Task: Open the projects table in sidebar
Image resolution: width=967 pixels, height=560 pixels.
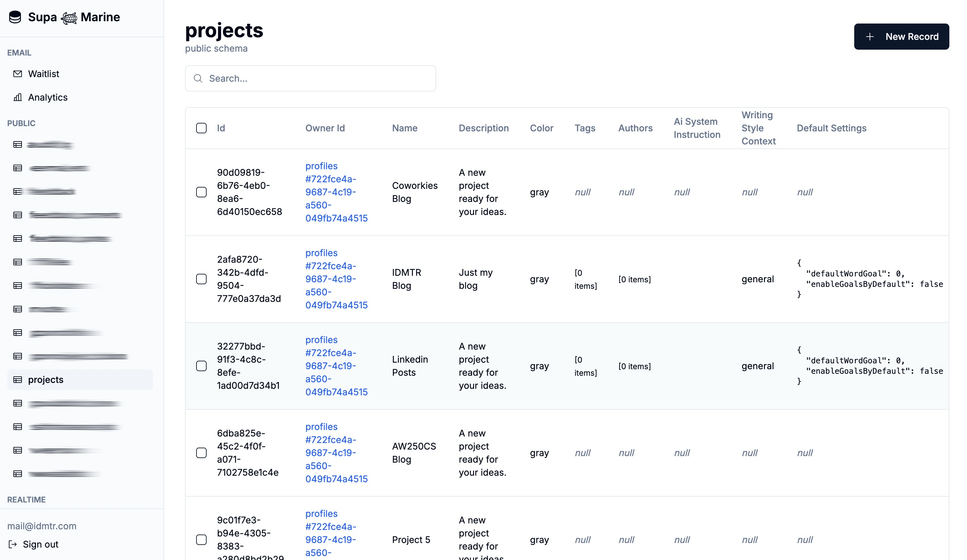Action: pyautogui.click(x=46, y=380)
